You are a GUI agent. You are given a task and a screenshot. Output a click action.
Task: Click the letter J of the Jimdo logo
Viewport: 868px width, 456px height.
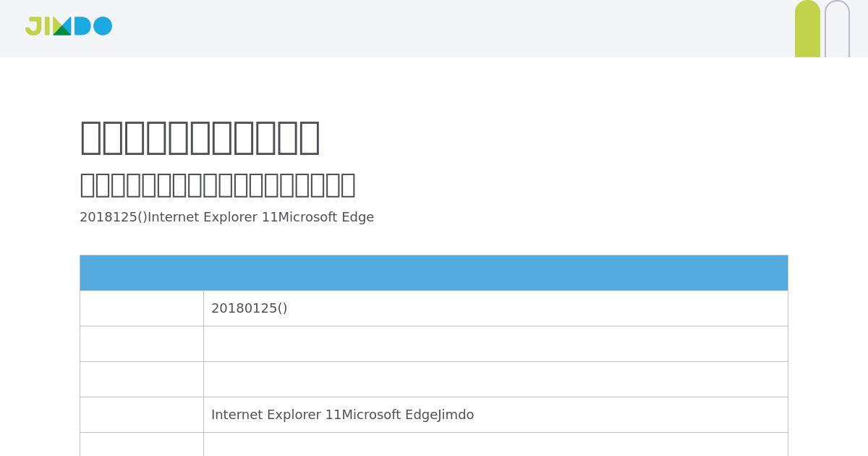pos(33,26)
